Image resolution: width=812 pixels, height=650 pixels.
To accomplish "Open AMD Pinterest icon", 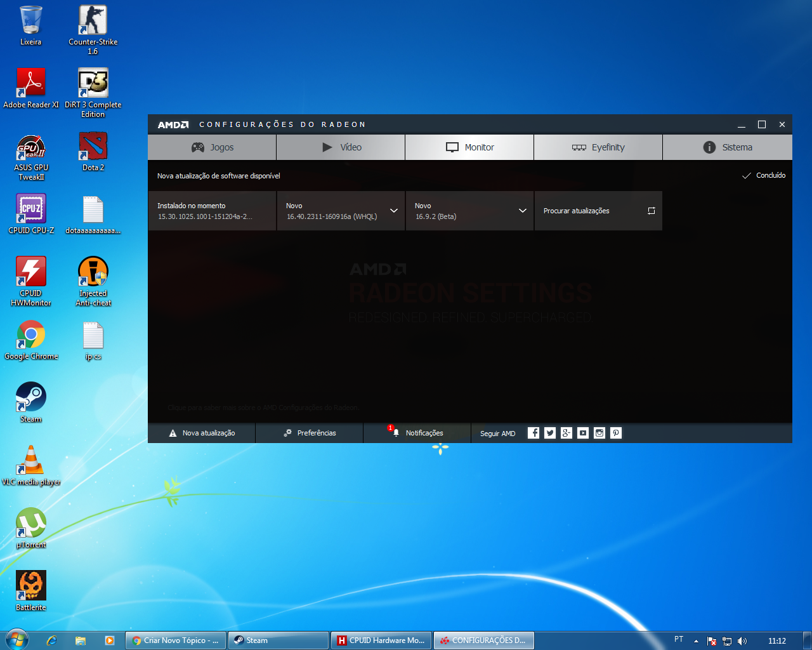I will (x=616, y=433).
